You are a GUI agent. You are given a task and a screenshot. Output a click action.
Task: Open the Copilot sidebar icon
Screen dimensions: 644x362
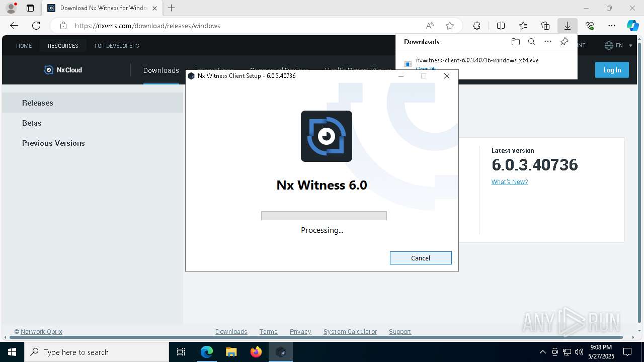click(x=632, y=26)
